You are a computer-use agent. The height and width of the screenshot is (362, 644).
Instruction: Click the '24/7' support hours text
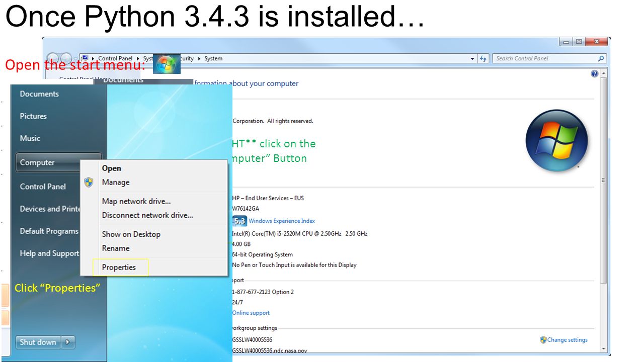pyautogui.click(x=237, y=303)
